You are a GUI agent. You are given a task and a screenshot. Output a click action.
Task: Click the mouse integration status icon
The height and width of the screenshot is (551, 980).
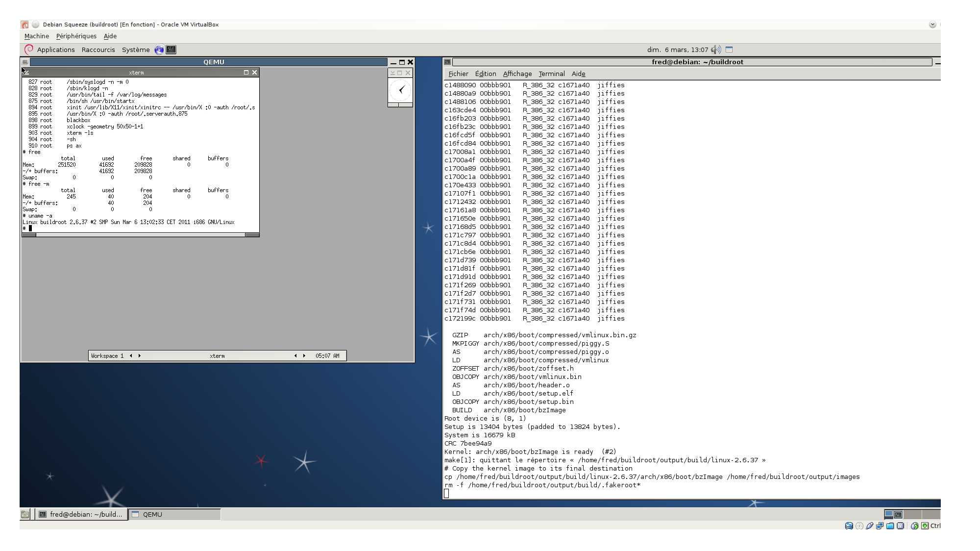pyautogui.click(x=914, y=526)
